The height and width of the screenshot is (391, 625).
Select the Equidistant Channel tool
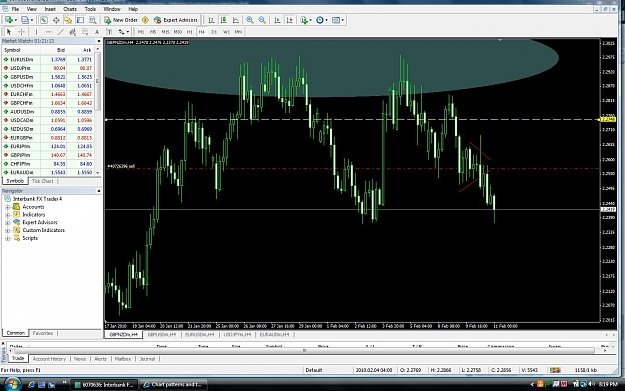tap(73, 31)
